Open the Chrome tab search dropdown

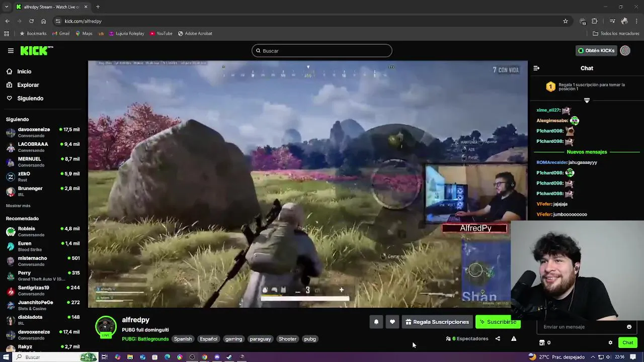click(x=7, y=7)
